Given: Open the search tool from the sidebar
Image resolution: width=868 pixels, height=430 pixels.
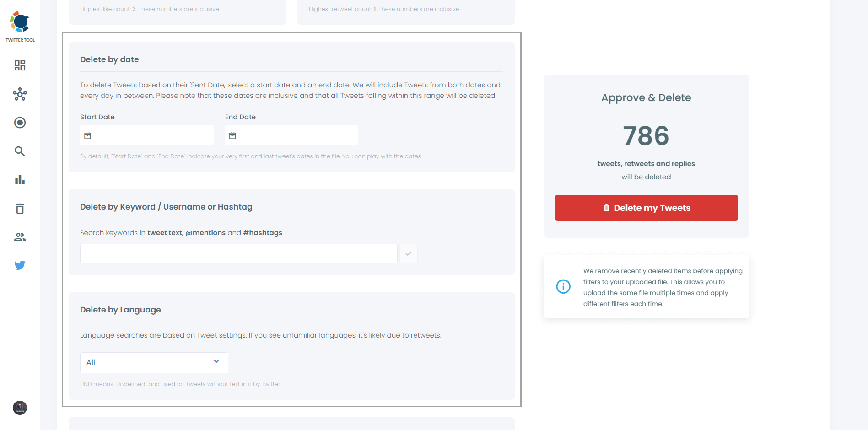Looking at the screenshot, I should (20, 151).
